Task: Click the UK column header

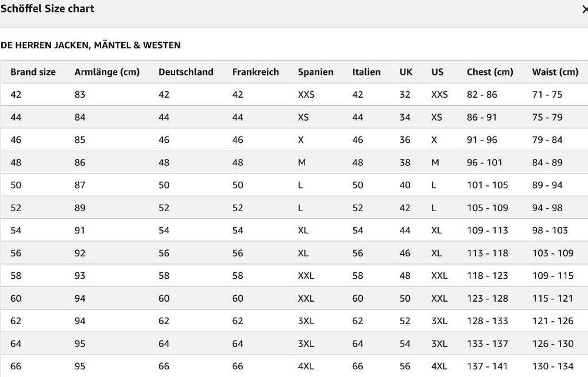Action: pyautogui.click(x=406, y=72)
